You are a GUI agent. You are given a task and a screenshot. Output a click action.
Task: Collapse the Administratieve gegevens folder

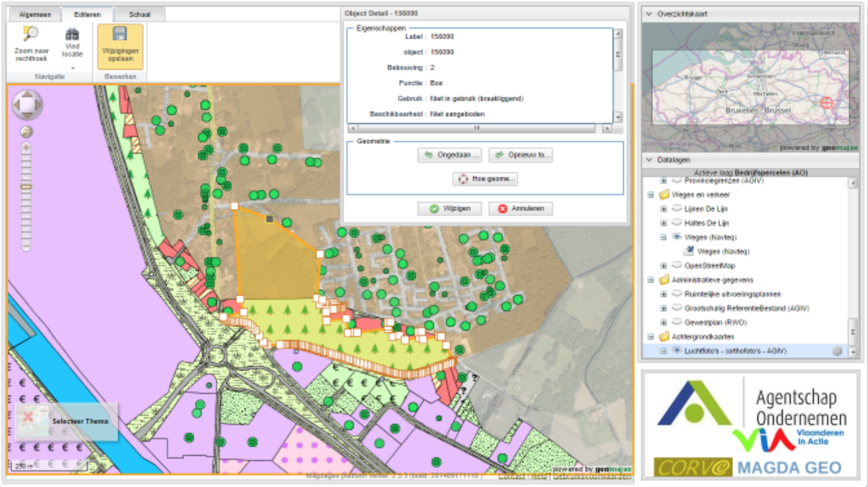(x=651, y=280)
